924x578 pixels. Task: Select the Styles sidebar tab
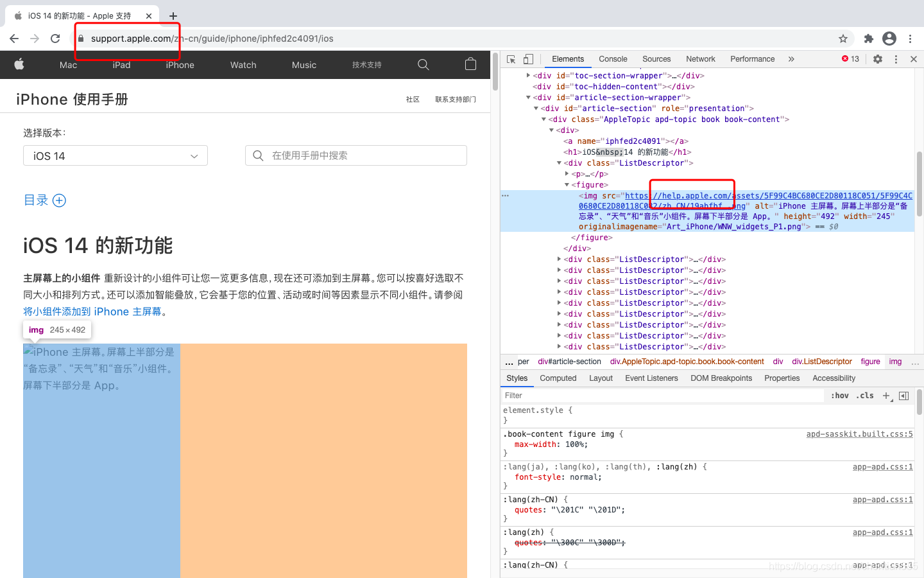[x=517, y=378]
